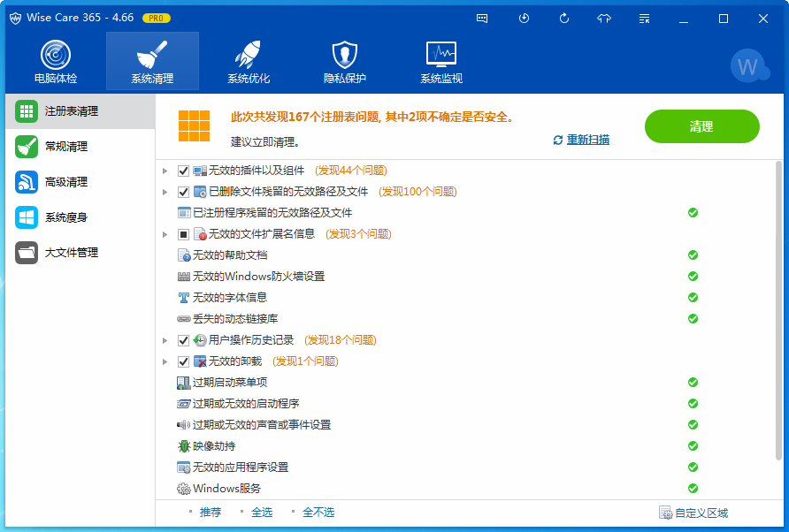Click the 无效的卸载 red X icon
Screen dimensions: 789x532
click(x=200, y=361)
